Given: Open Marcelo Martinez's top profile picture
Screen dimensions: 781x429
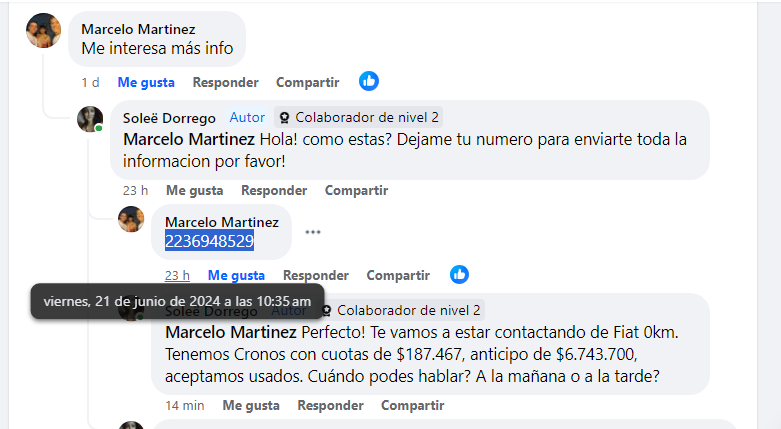Looking at the screenshot, I should point(43,31).
